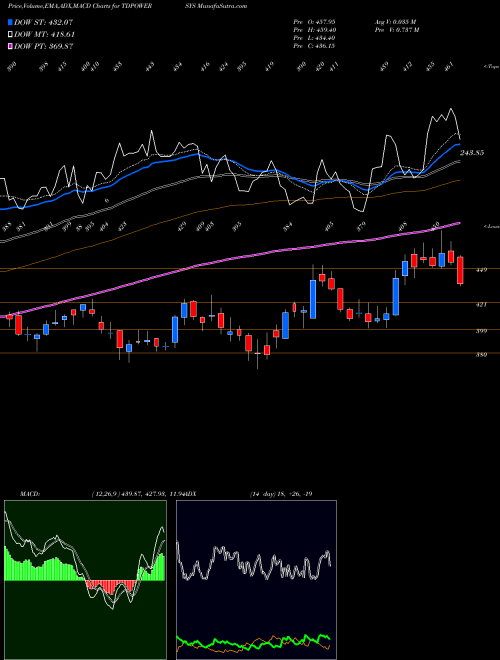Click the 'DOW PT: 369.87' legend text
This screenshot has width=500, height=660.
point(44,46)
